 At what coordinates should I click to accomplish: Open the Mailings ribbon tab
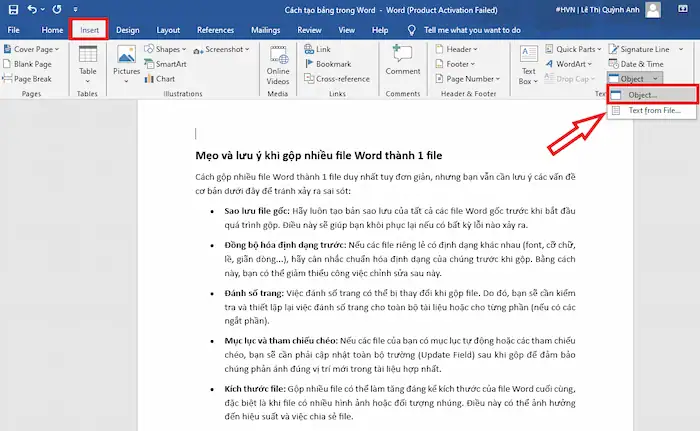click(x=265, y=30)
